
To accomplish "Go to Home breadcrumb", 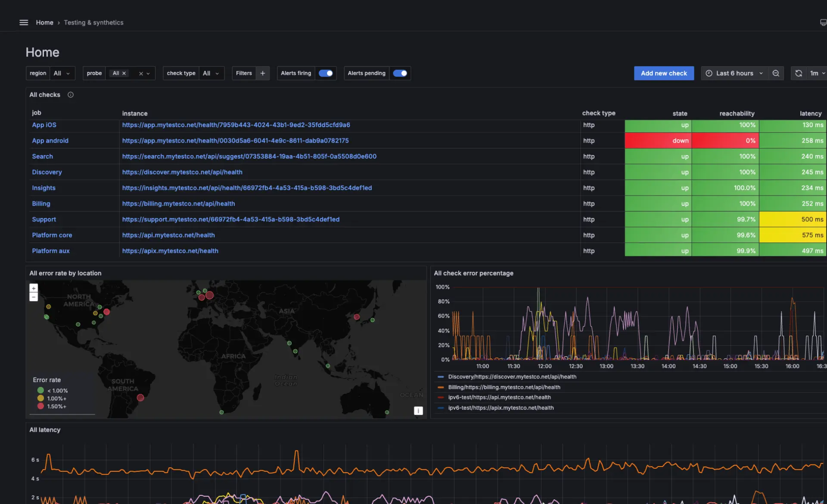I will click(44, 22).
